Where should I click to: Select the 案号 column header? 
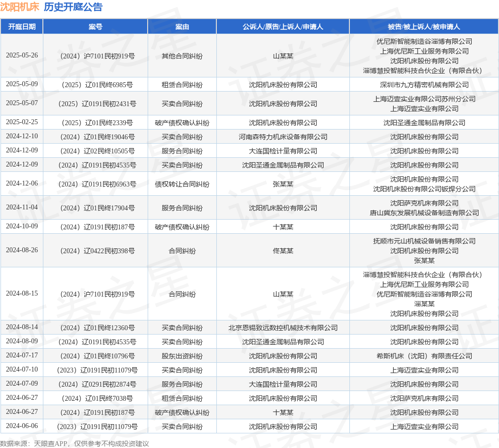pyautogui.click(x=95, y=27)
